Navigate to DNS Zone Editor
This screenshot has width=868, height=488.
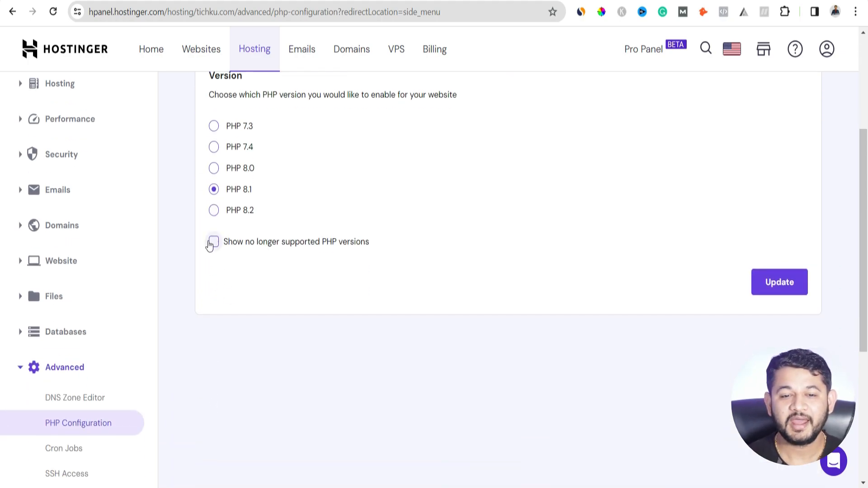pyautogui.click(x=75, y=398)
